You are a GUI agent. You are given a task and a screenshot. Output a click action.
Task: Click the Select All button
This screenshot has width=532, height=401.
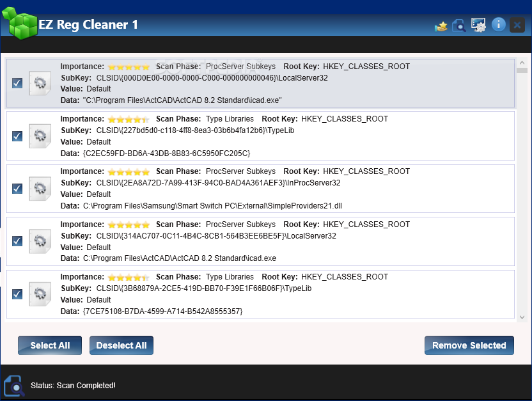pos(50,345)
